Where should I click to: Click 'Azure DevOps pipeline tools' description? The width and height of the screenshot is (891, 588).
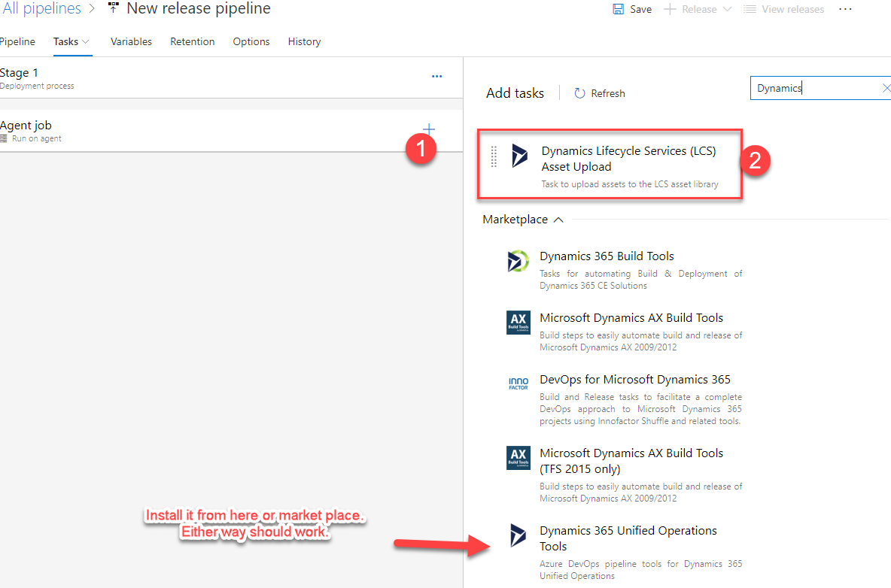point(640,570)
